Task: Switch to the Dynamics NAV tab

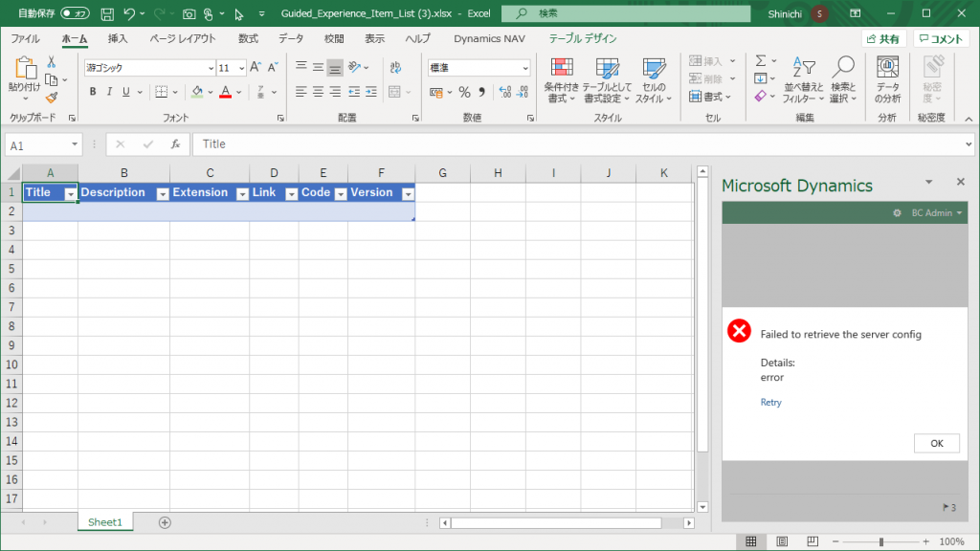Action: (489, 38)
